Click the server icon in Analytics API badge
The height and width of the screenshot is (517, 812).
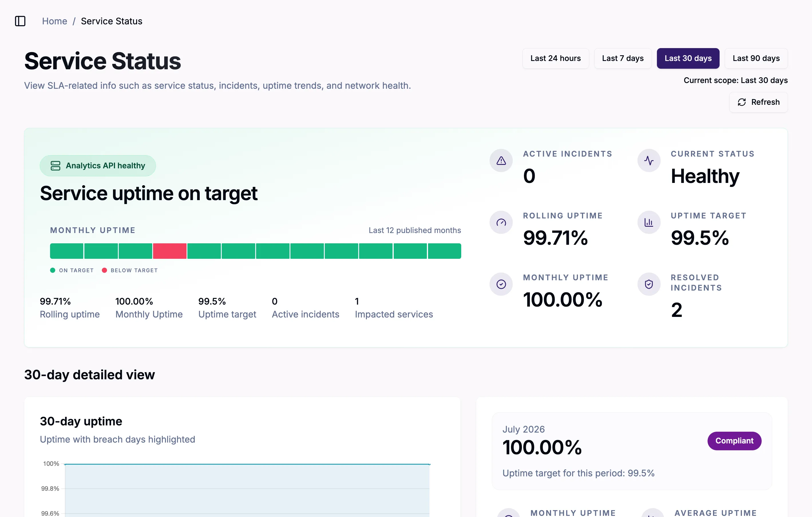55,166
